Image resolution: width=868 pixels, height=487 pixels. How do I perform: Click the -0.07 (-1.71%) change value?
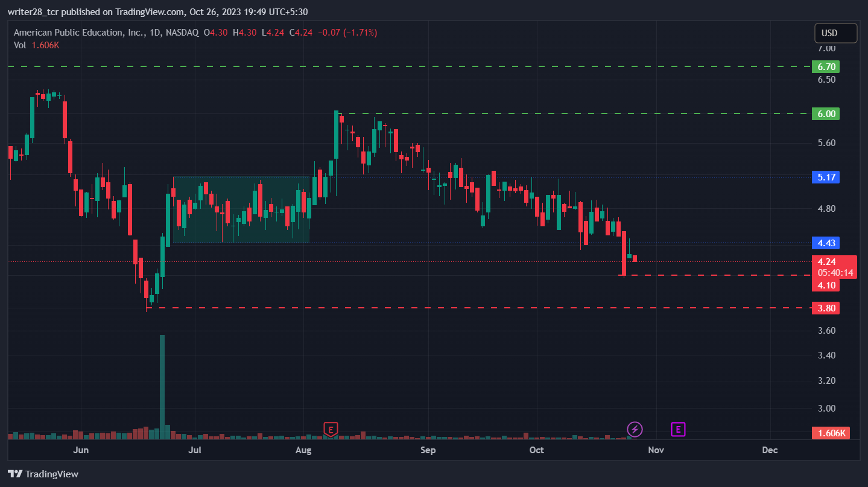347,33
